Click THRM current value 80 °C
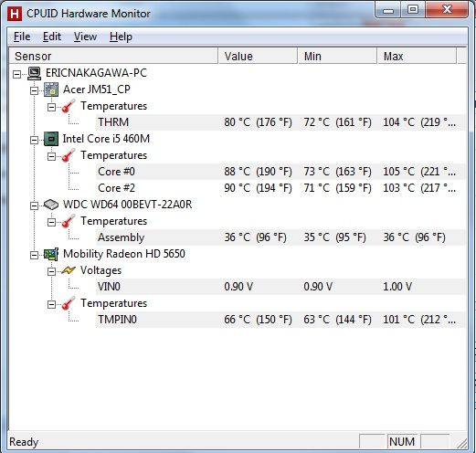 [258, 122]
